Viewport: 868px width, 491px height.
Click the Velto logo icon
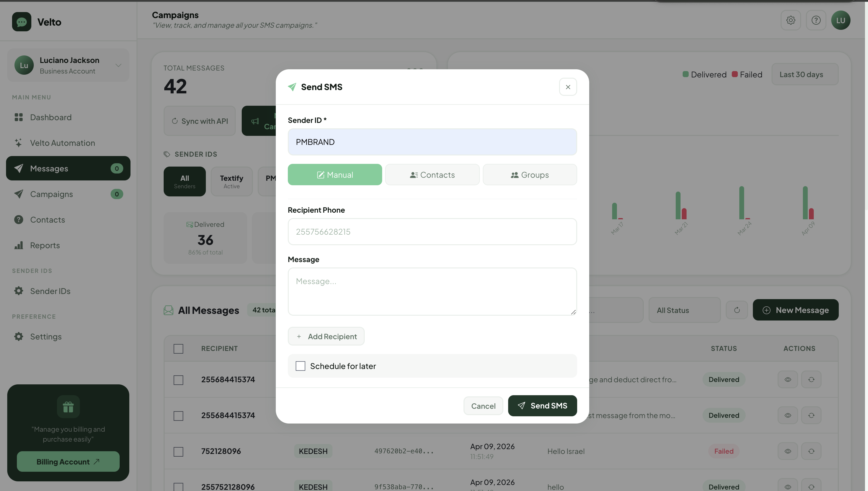22,22
